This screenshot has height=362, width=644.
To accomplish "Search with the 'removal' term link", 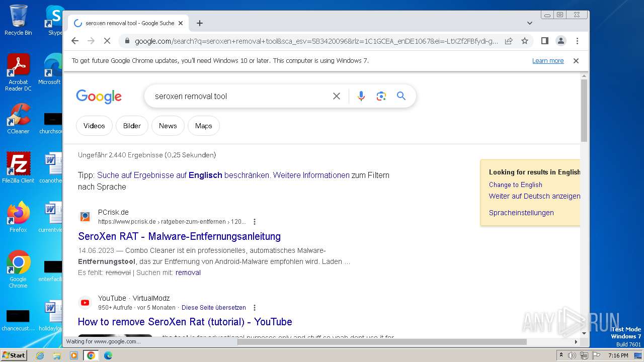I will (188, 273).
